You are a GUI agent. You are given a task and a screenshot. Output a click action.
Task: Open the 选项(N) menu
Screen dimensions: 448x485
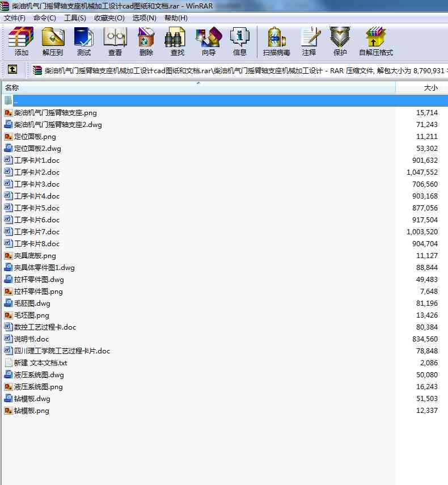click(x=144, y=18)
